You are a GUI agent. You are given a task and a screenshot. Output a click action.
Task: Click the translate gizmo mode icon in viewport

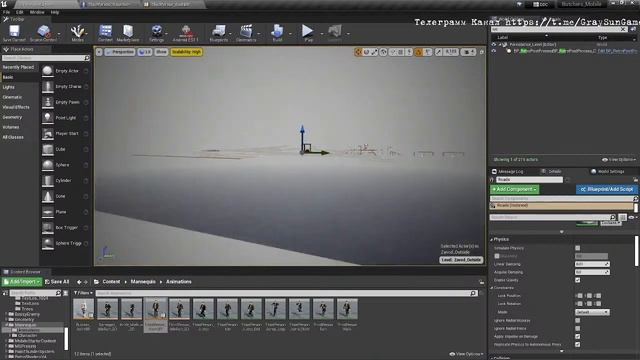[x=358, y=52]
